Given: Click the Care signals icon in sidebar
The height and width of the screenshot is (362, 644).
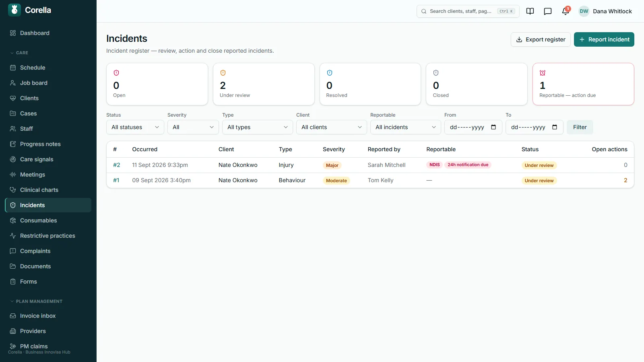Looking at the screenshot, I should point(13,159).
